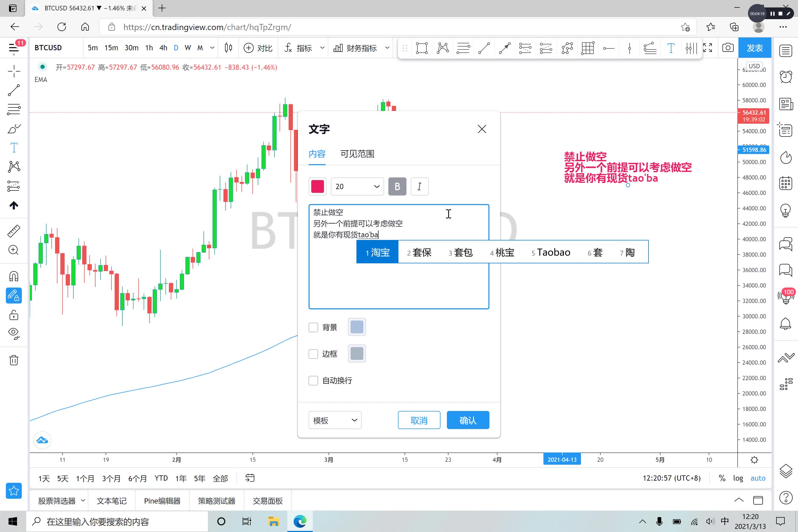Screen dimensions: 798x532
Task: Collapse the bottom panel chevron
Action: 739,500
